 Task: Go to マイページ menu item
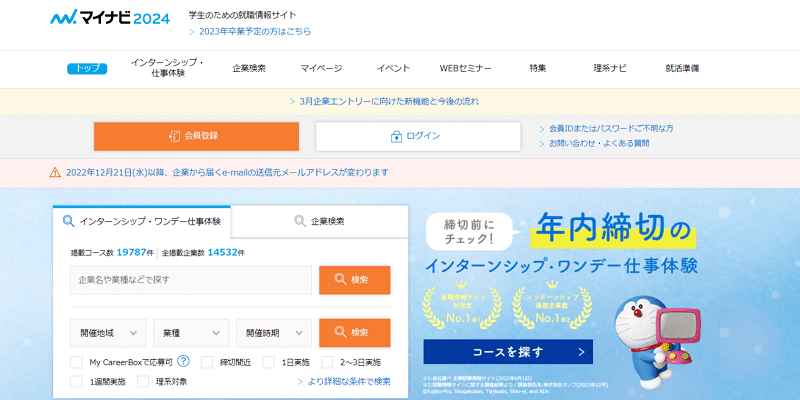coord(321,68)
